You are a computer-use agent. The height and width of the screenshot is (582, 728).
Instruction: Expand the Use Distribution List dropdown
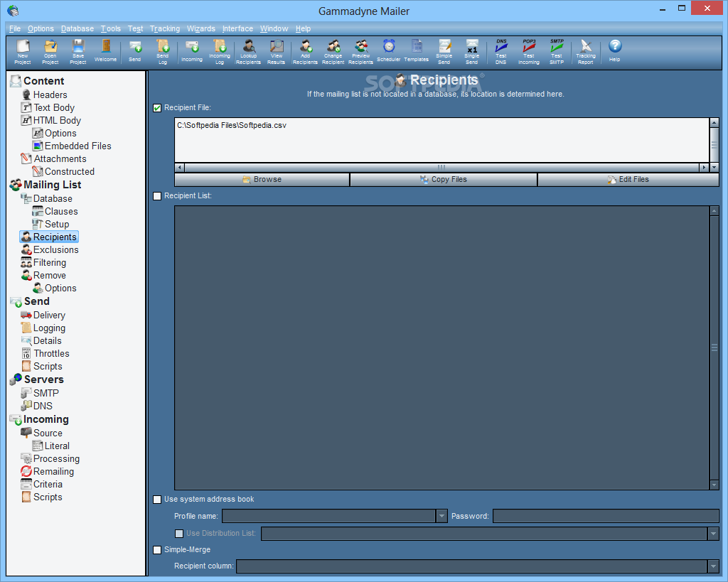pos(713,534)
